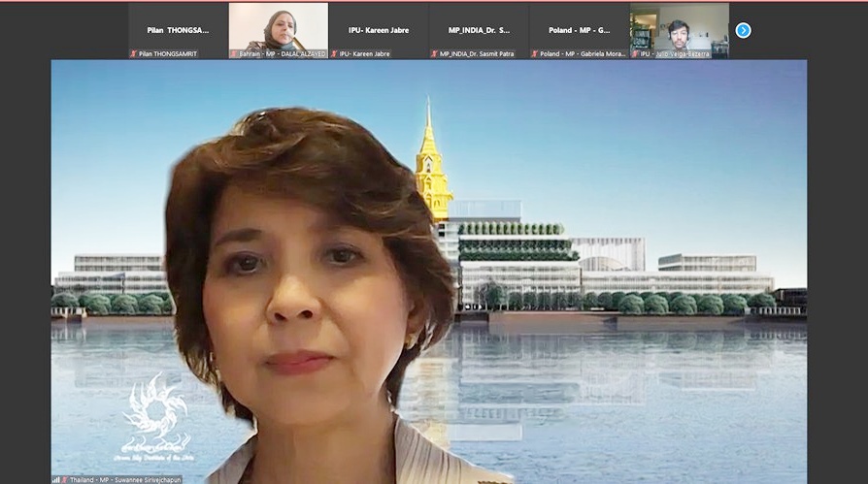Viewport: 868px width, 484px height.
Task: Click muted mic icon for Dr. Sasmit Patra
Action: (435, 54)
